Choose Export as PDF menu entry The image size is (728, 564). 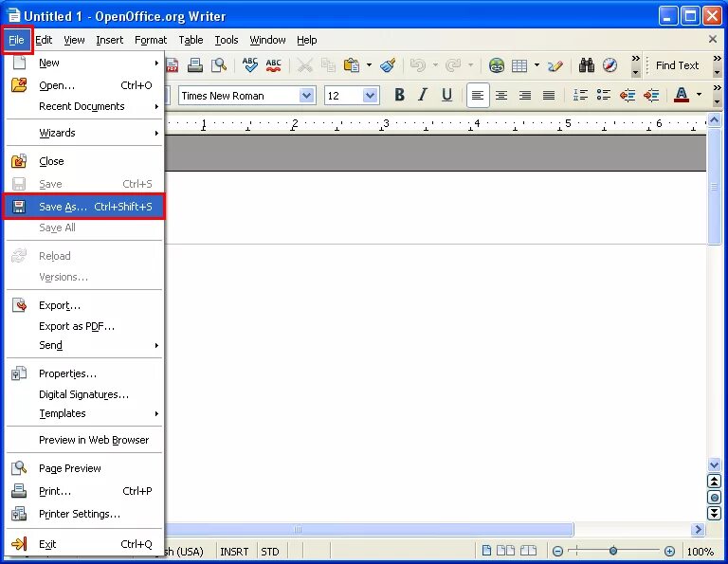[84, 326]
